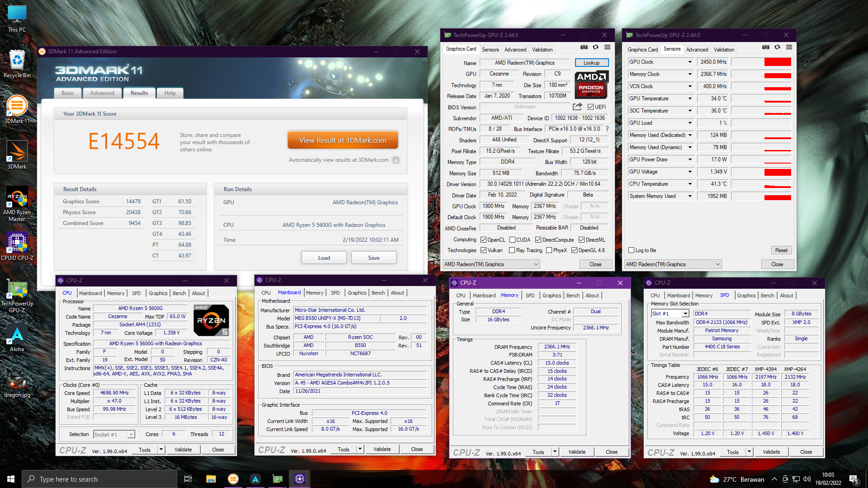Launch 3DMark desktop shortcut

(x=17, y=155)
